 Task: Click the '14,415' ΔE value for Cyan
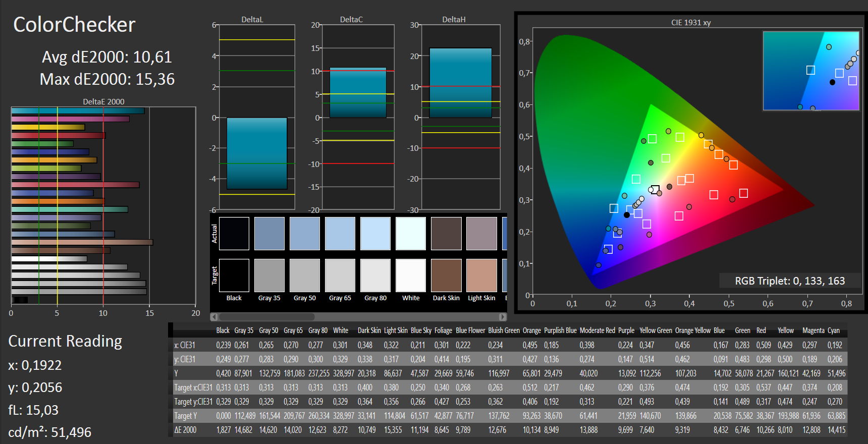[x=837, y=430]
